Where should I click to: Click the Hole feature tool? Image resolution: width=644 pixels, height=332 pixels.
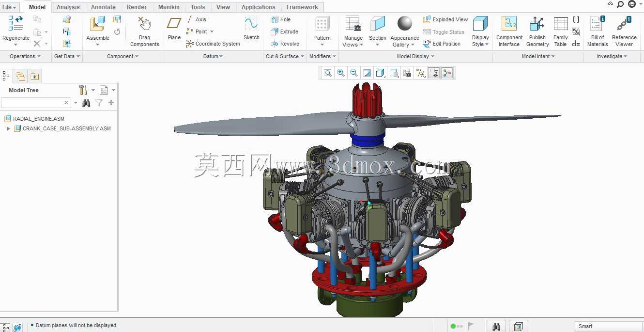pos(281,19)
